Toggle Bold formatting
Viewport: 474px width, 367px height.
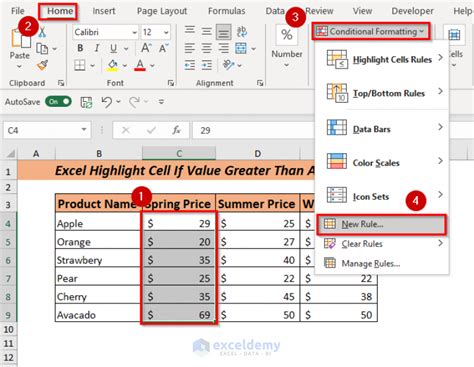coord(80,48)
